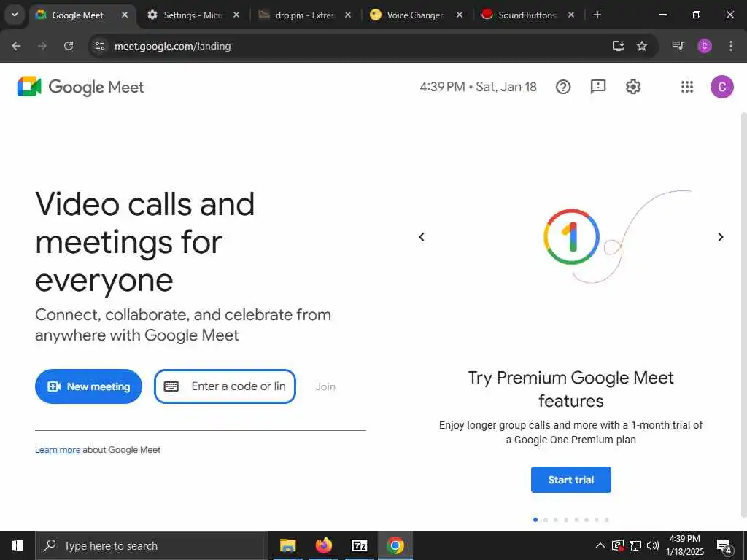Viewport: 747px width, 560px height.
Task: Open the volume speaker icon
Action: [x=653, y=545]
